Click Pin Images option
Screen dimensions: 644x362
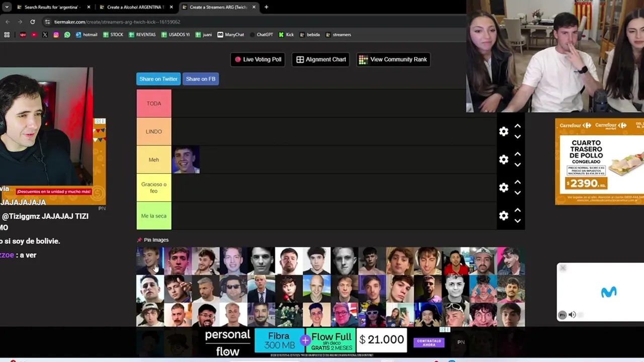click(x=152, y=240)
